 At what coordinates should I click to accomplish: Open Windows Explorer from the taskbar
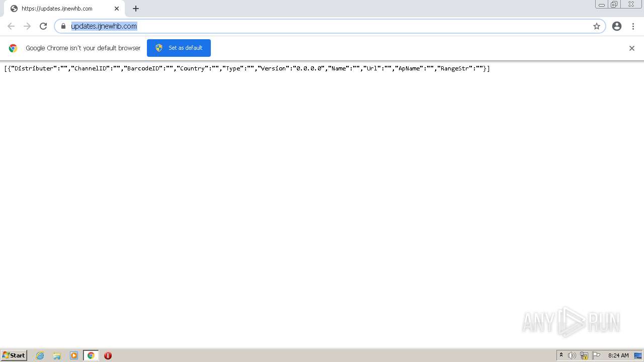57,355
